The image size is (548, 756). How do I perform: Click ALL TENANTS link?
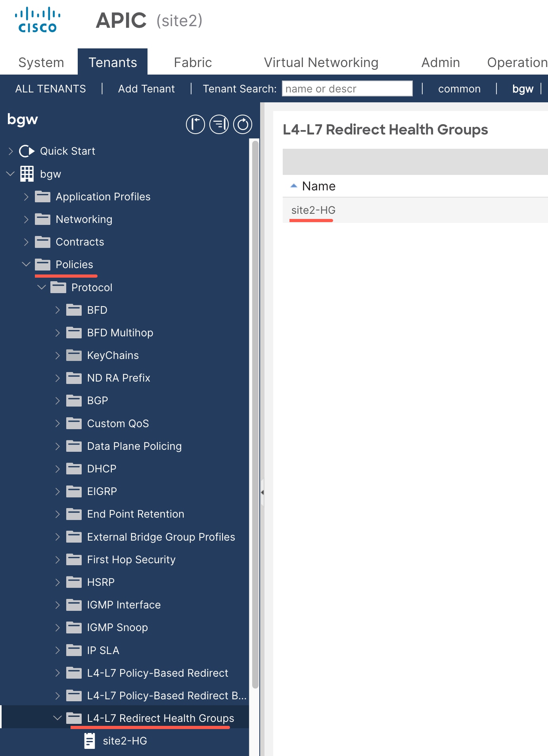click(x=50, y=88)
